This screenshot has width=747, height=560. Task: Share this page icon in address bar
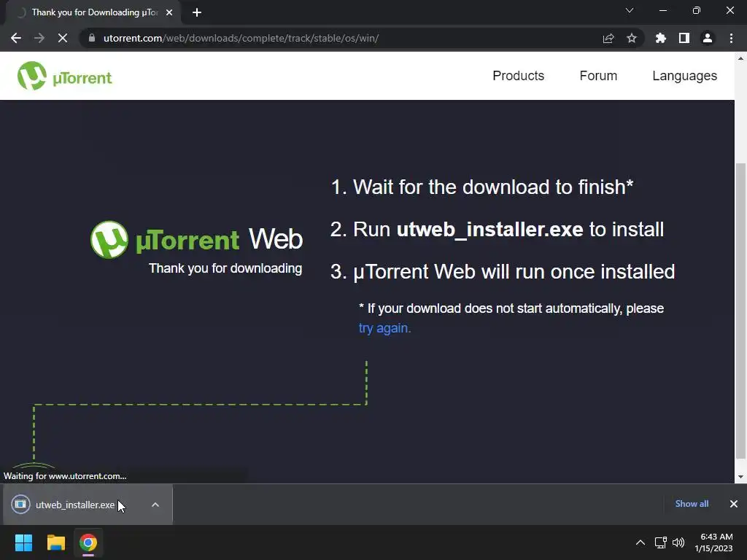(608, 38)
